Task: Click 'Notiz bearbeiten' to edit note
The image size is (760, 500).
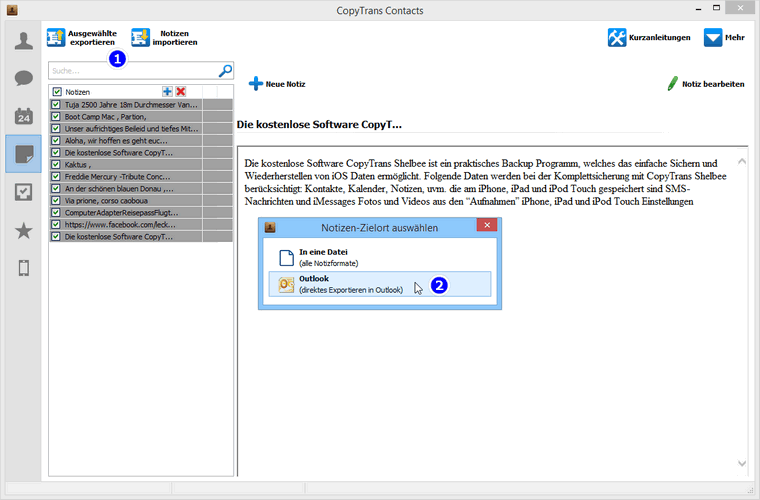Action: [705, 84]
